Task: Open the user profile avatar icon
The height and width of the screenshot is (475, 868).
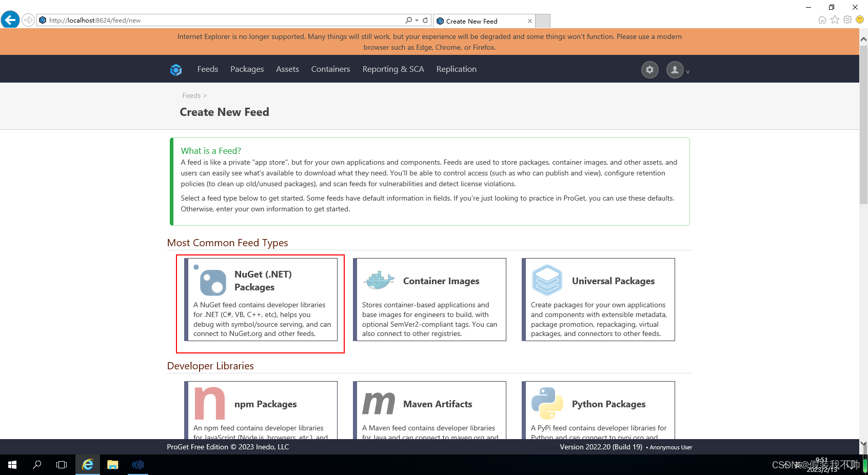Action: click(x=675, y=70)
